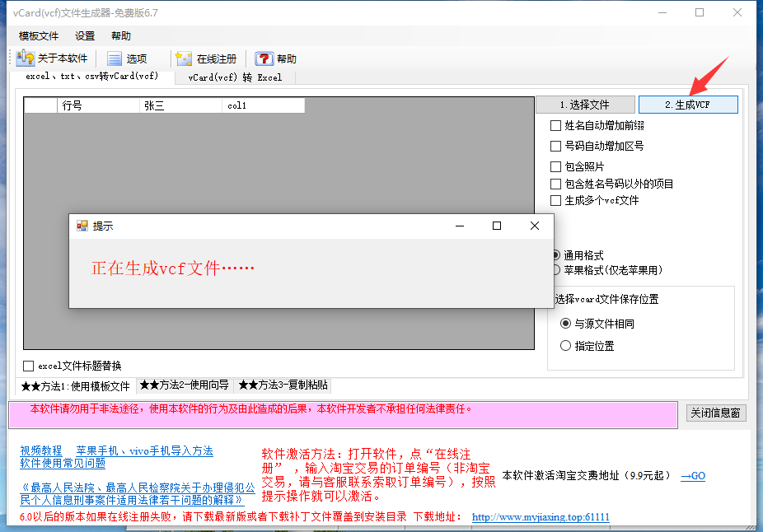This screenshot has width=763, height=532.
Task: Open the 选项 options icon
Action: (114, 58)
